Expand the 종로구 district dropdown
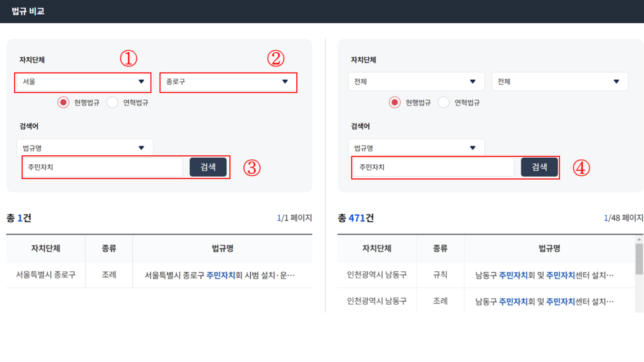The image size is (644, 362). (x=229, y=82)
